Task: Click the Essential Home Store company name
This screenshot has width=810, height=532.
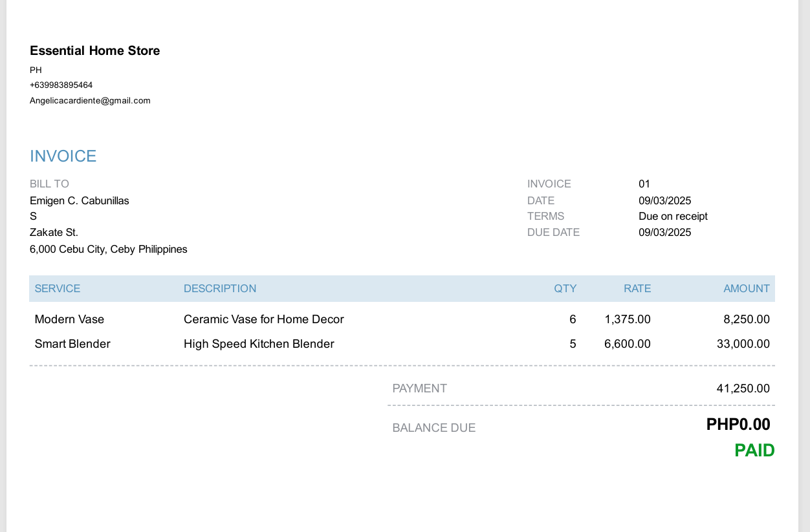Action: (x=94, y=50)
